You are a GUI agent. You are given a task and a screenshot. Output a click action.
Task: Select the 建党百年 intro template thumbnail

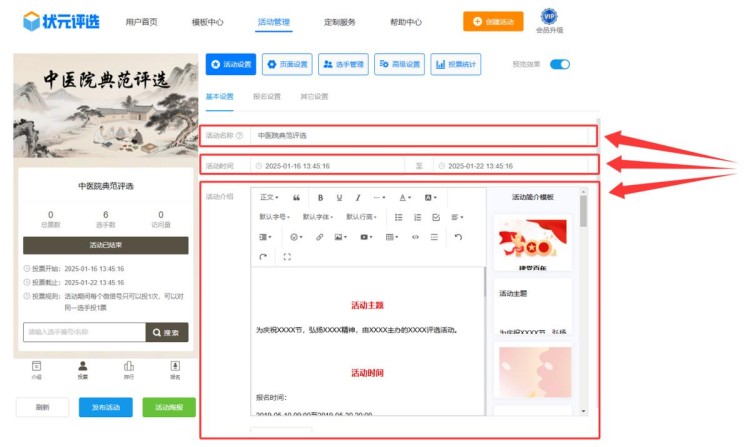coord(533,245)
